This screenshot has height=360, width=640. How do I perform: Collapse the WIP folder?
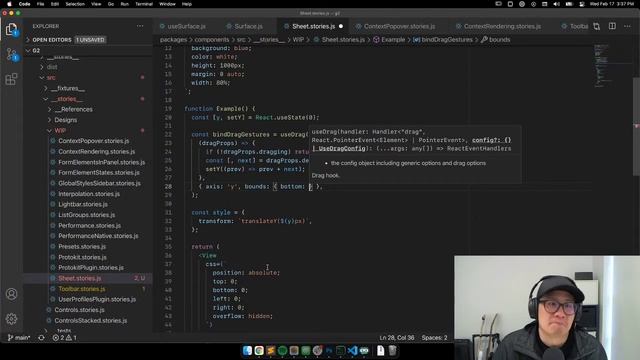(87, 131)
